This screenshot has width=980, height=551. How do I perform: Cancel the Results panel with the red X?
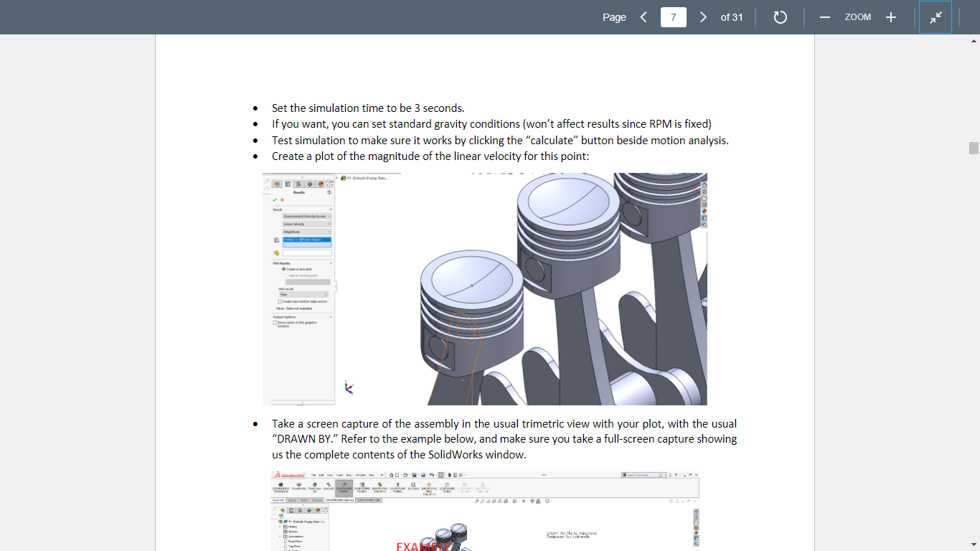point(281,199)
